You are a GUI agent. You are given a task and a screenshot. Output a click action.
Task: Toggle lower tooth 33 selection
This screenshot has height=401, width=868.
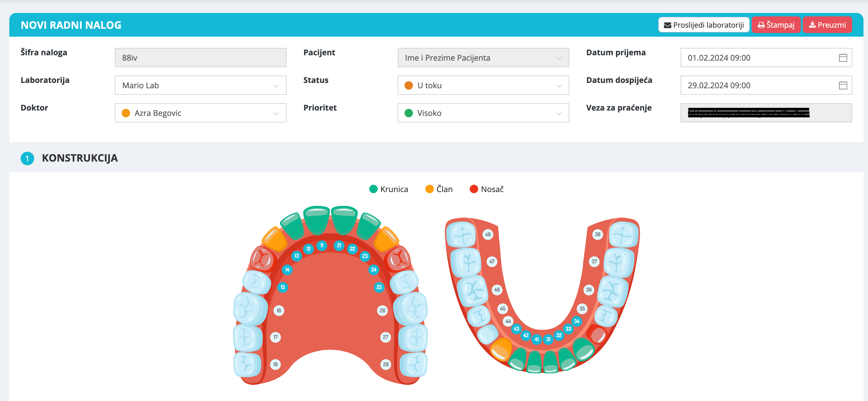pos(568,329)
